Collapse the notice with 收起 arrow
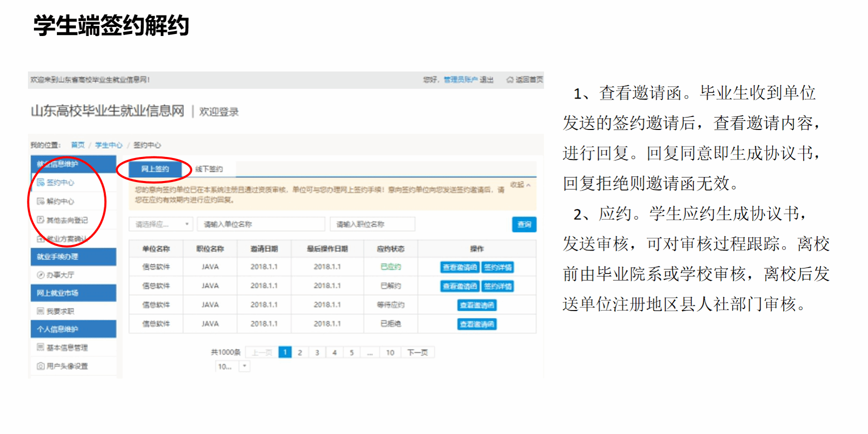Image resolution: width=868 pixels, height=434 pixels. [520, 185]
